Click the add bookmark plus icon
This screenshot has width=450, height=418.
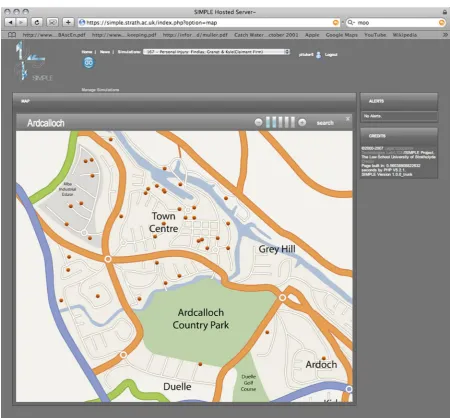(68, 22)
